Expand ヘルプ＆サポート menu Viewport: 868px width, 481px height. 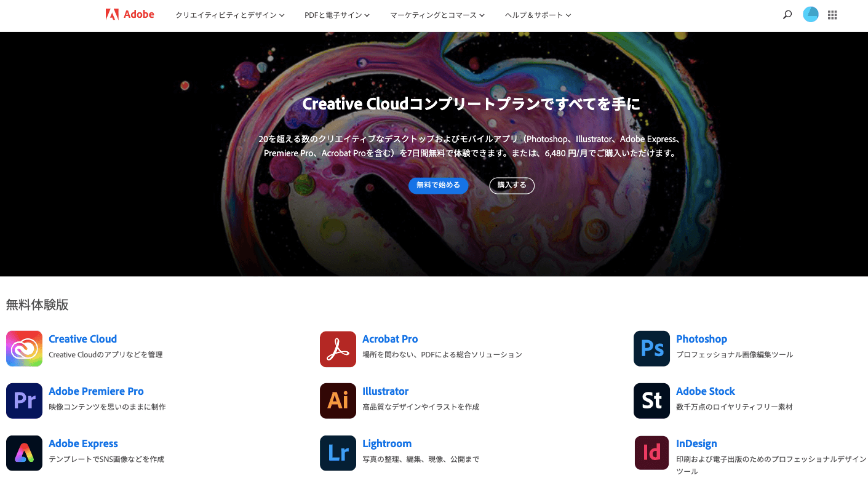[x=538, y=15]
